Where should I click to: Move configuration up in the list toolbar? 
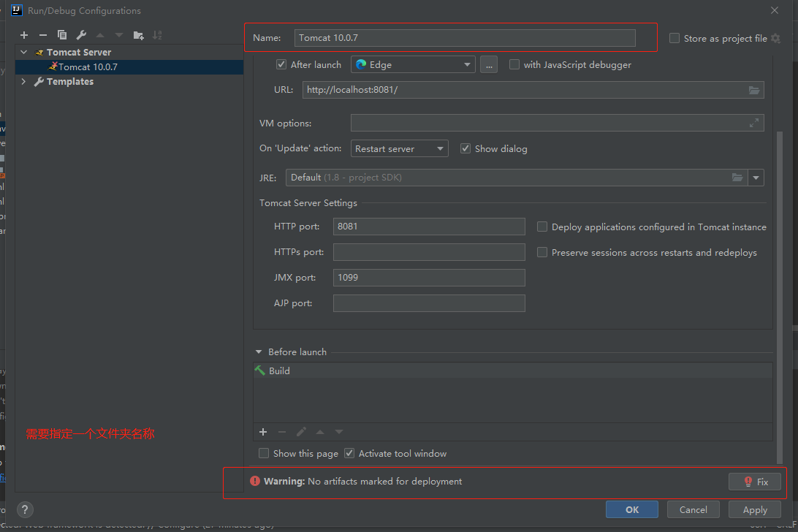pyautogui.click(x=100, y=35)
